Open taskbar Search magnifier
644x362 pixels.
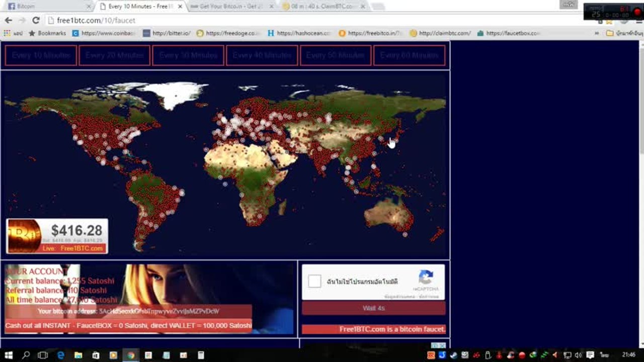click(26, 355)
